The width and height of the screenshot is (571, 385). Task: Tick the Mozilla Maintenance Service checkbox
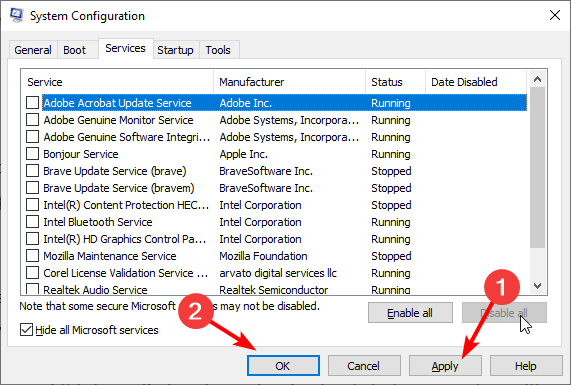32,256
